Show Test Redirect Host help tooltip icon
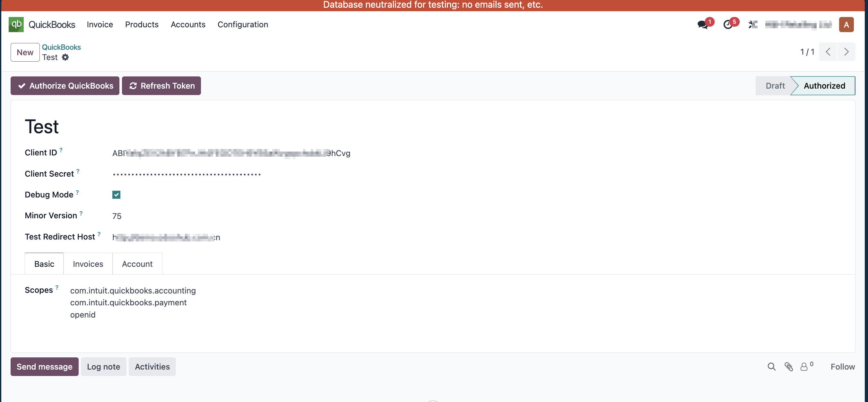Screen dimensions: 868x402 99,234
